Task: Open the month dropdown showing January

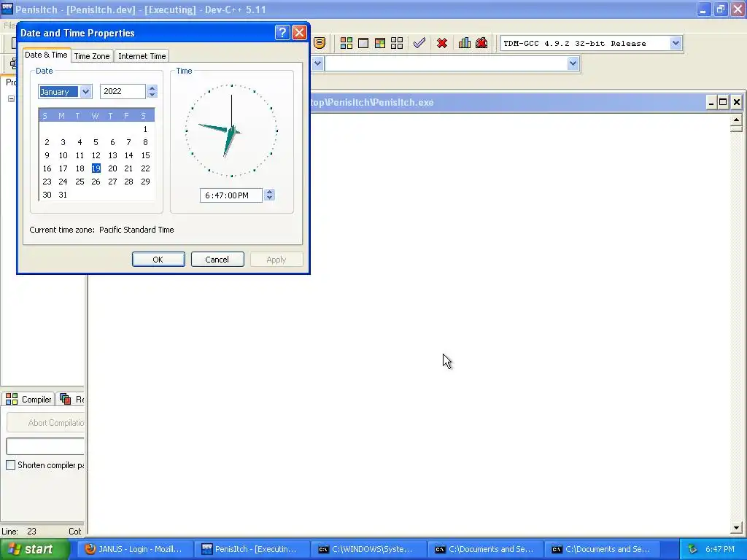Action: point(86,91)
